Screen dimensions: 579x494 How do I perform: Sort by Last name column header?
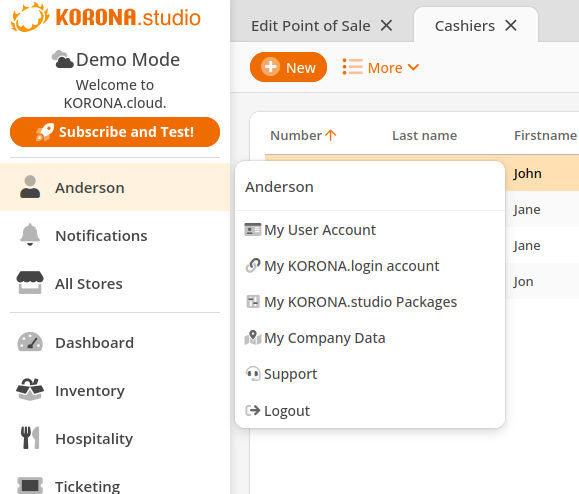(424, 135)
